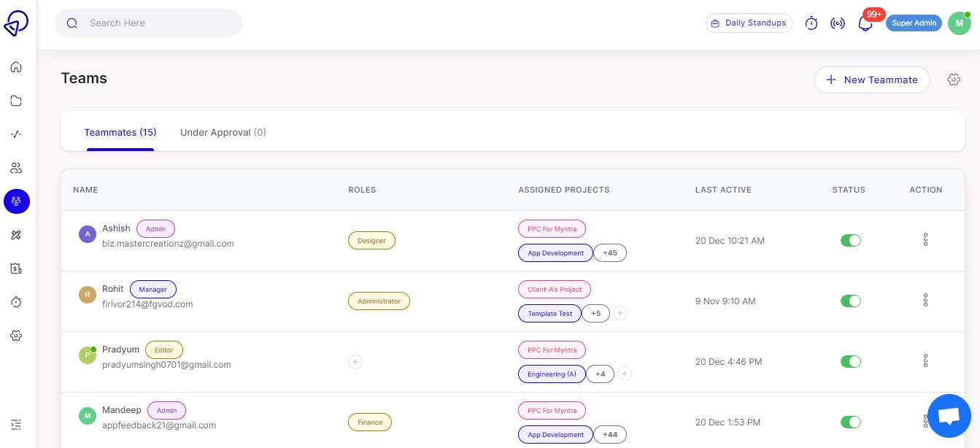This screenshot has width=980, height=448.
Task: Open the Projects folder icon in the sidebar
Action: (x=16, y=101)
